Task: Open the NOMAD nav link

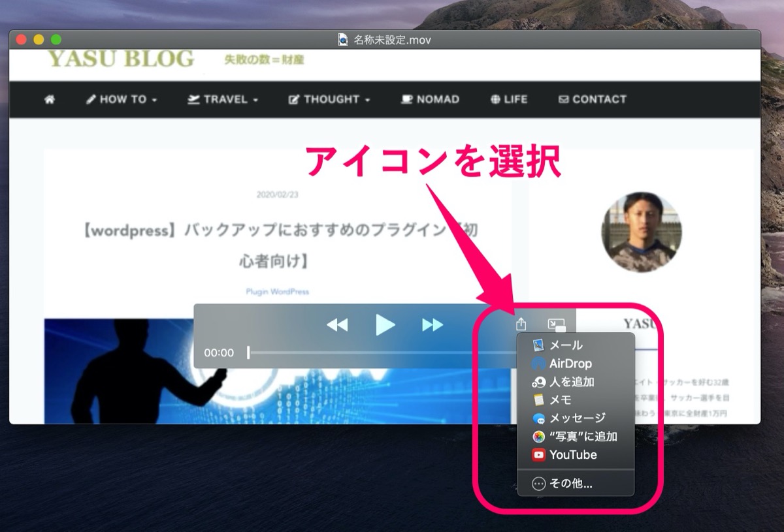Action: click(430, 99)
